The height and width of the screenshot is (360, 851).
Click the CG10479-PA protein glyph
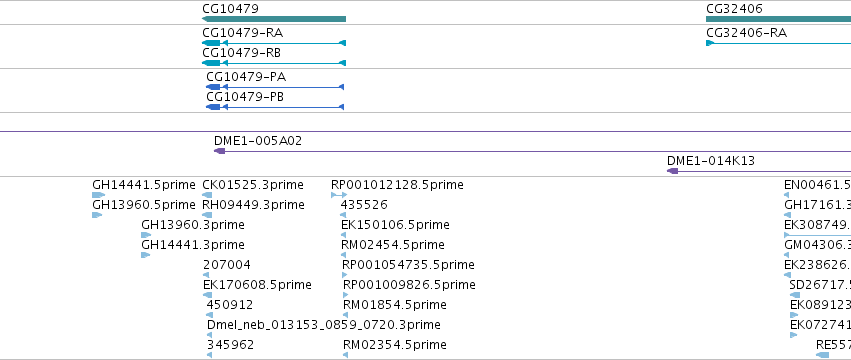[275, 87]
